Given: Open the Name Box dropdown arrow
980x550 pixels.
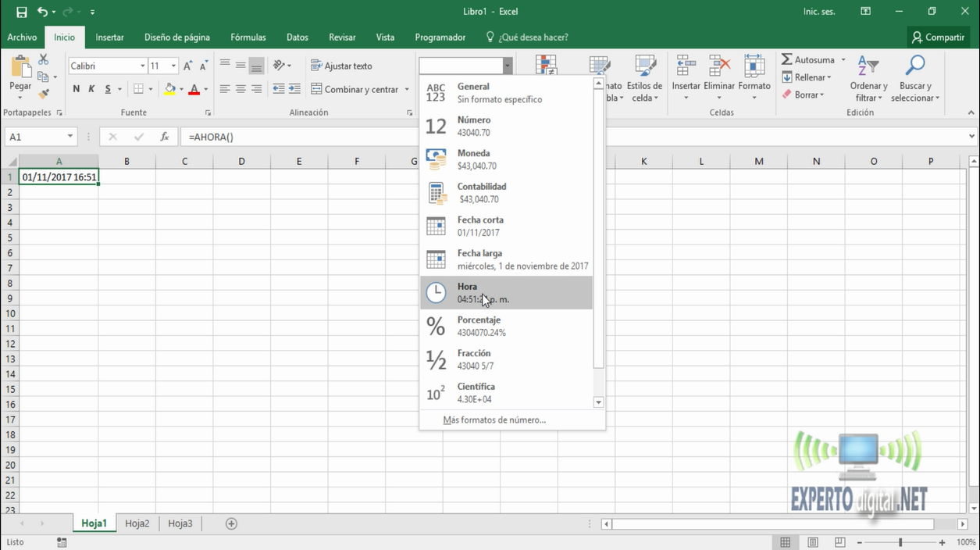Looking at the screenshot, I should tap(70, 137).
